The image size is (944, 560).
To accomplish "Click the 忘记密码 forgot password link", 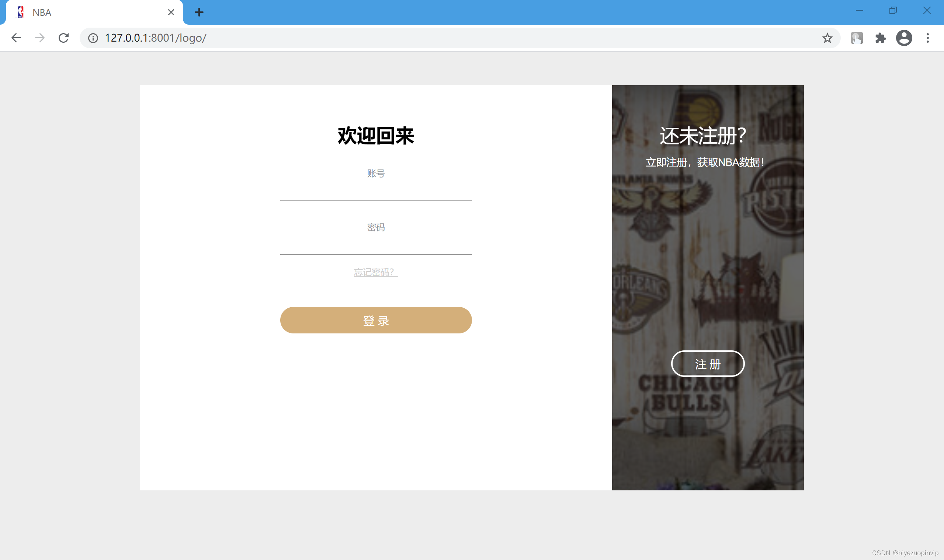I will coord(376,272).
